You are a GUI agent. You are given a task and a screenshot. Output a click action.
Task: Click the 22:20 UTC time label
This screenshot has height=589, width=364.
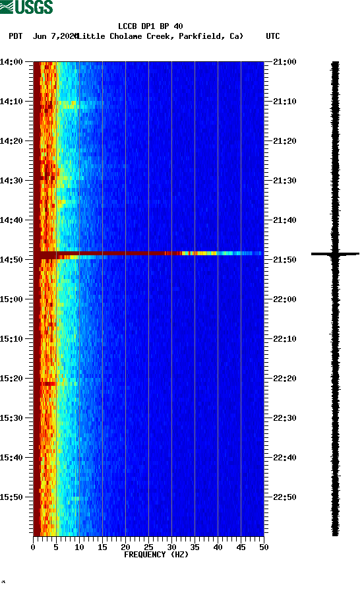(285, 379)
